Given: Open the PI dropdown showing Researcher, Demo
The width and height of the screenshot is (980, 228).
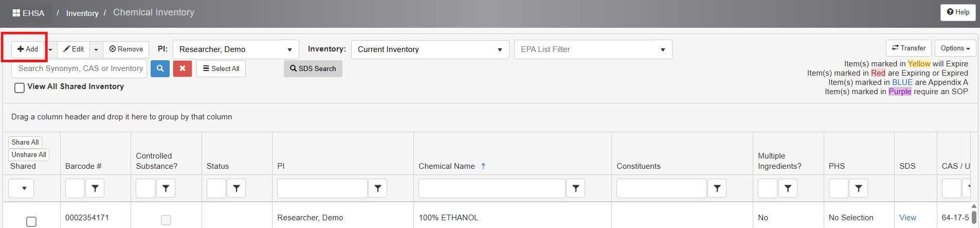Looking at the screenshot, I should [235, 49].
